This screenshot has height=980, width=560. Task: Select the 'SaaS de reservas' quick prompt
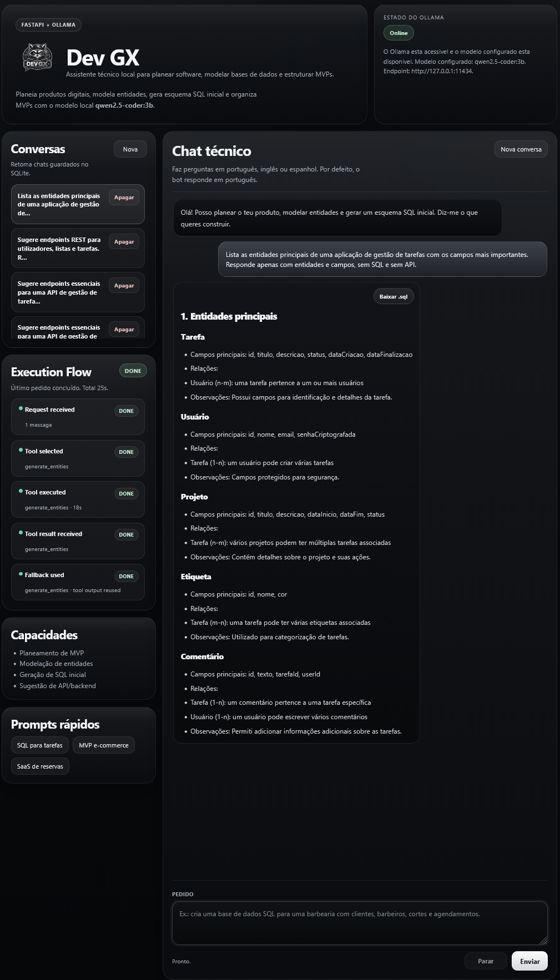pyautogui.click(x=40, y=766)
